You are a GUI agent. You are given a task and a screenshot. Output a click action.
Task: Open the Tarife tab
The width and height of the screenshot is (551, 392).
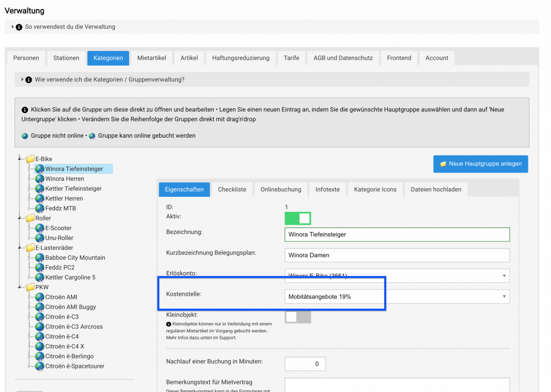[291, 58]
